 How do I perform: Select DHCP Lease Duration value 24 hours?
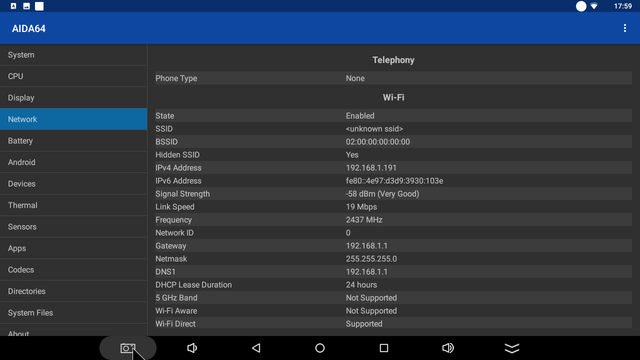click(x=361, y=285)
